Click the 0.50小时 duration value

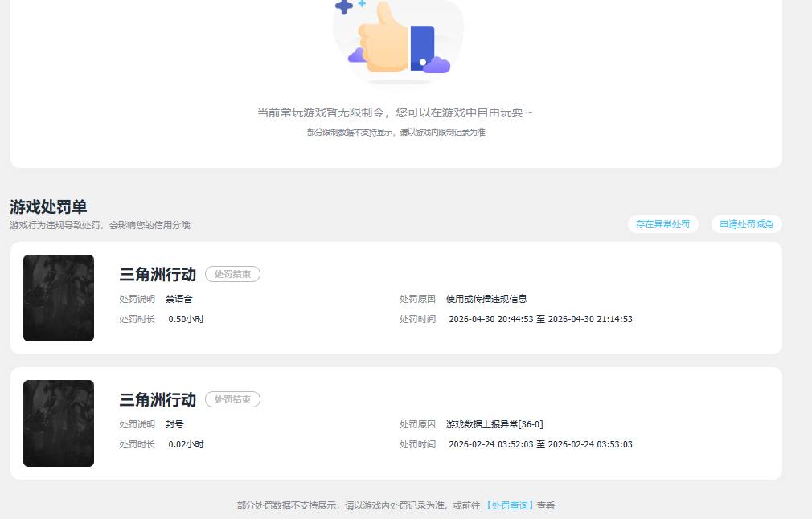pos(186,319)
